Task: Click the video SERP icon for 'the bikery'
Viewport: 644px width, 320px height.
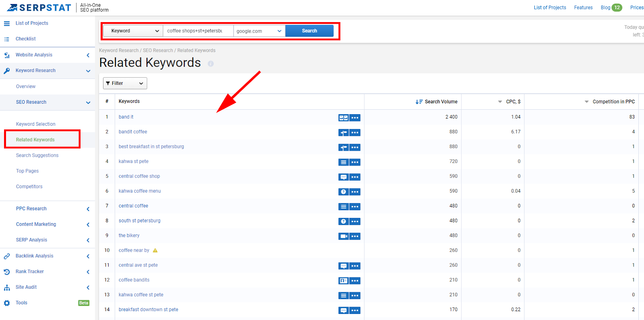Action: [343, 236]
